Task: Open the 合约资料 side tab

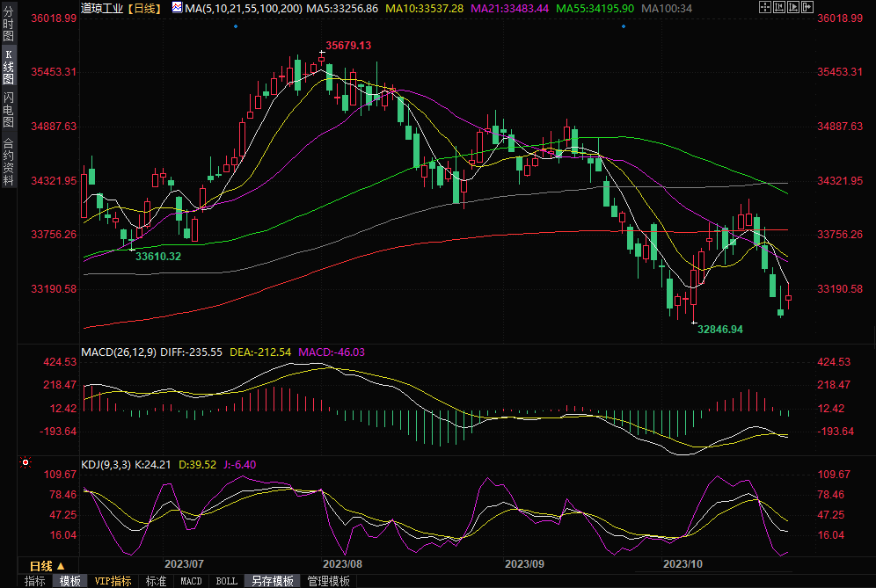Action: 8,162
